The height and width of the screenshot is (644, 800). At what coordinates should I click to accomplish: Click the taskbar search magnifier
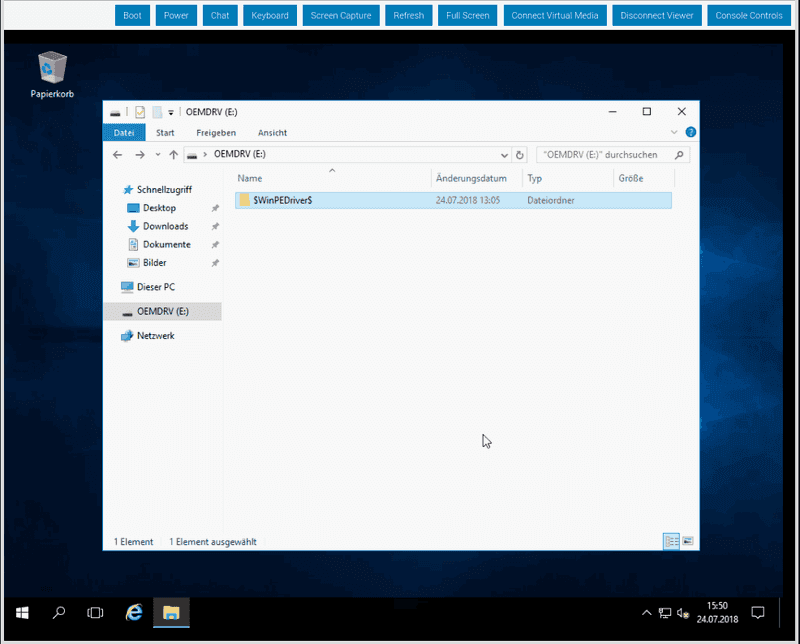pyautogui.click(x=59, y=612)
